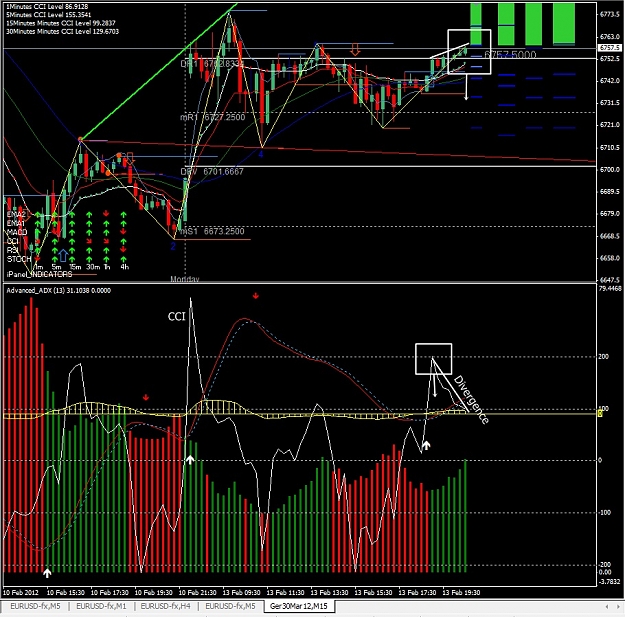Select the white CCI text label in ADX panel
The width and height of the screenshot is (625, 617).
click(177, 317)
